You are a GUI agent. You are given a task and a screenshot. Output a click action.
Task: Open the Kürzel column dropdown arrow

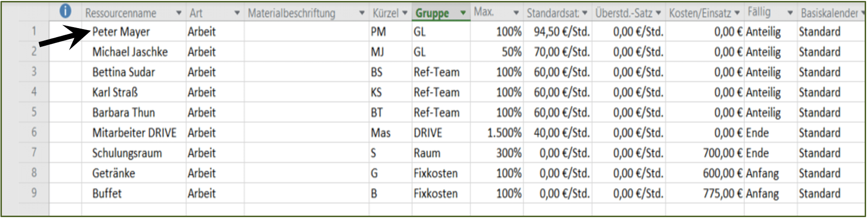(x=405, y=13)
